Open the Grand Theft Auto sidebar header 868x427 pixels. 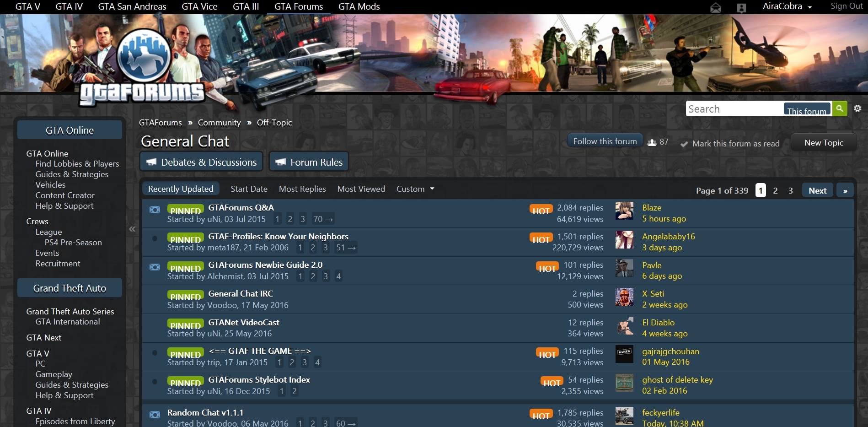point(70,288)
